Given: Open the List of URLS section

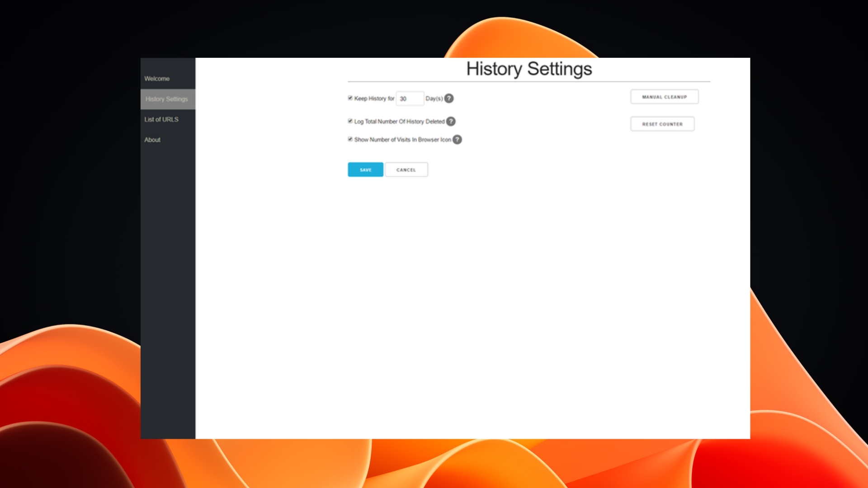Looking at the screenshot, I should [x=161, y=119].
